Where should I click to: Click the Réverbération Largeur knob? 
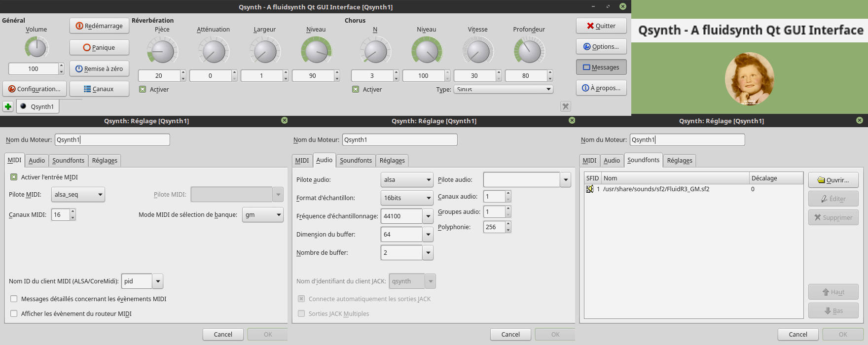pyautogui.click(x=265, y=51)
